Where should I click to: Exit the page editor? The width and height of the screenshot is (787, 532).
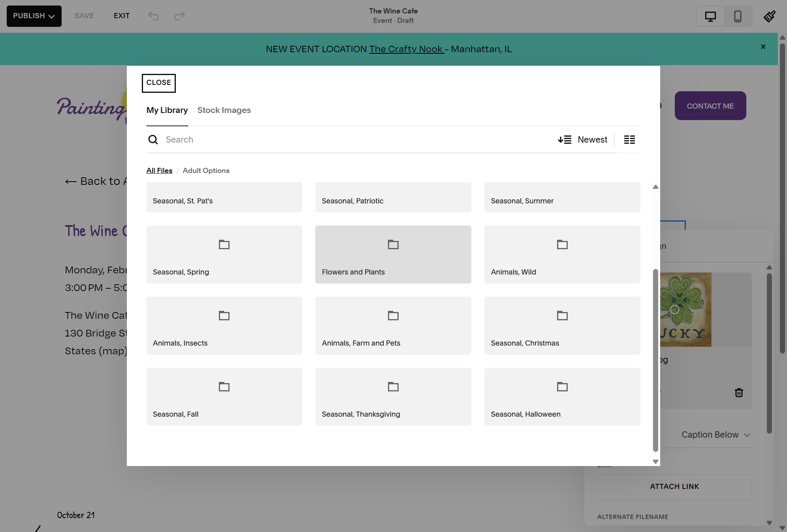click(x=121, y=16)
